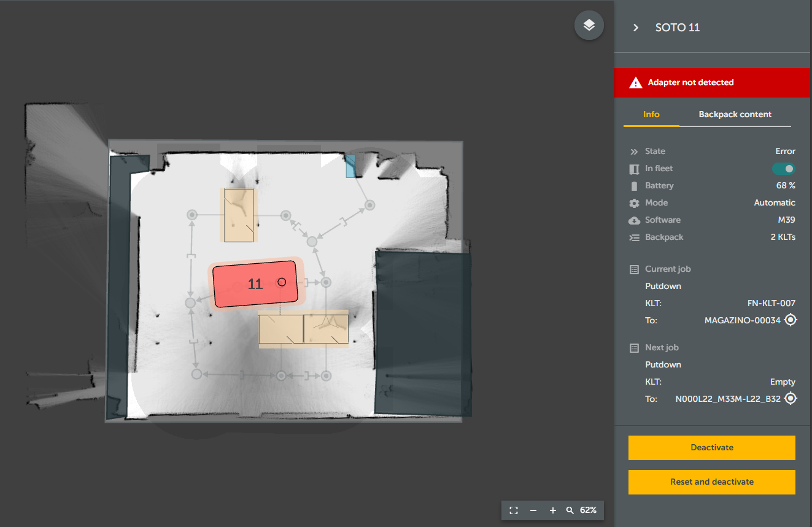
Task: Click the Adapter not detected error banner
Action: [x=712, y=83]
